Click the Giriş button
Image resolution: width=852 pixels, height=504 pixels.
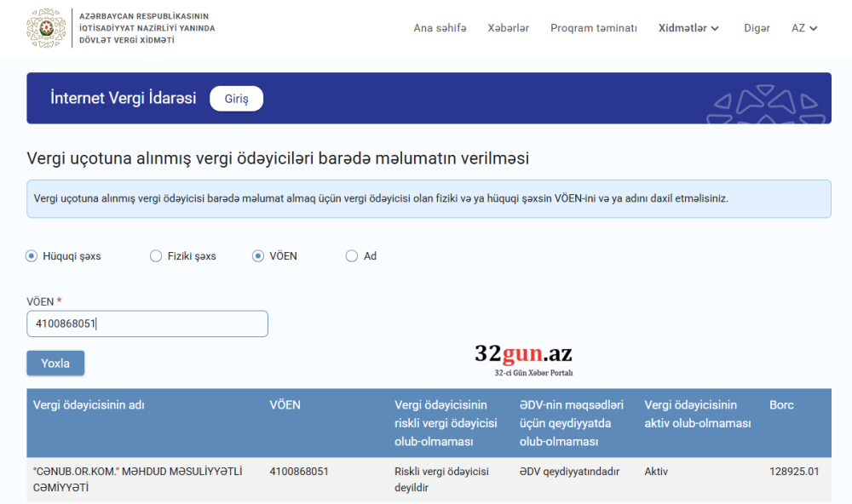coord(236,98)
